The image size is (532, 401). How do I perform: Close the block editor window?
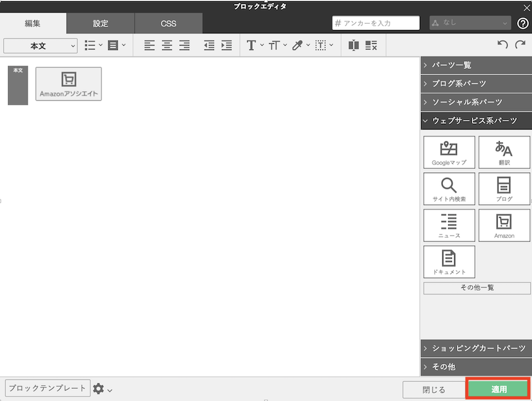(526, 8)
